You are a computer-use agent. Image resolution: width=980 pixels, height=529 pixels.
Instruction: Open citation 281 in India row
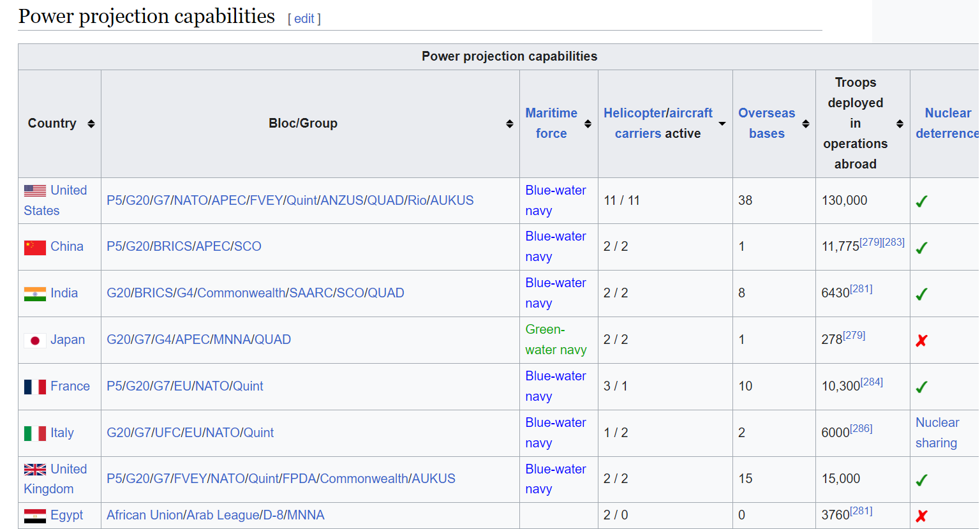(861, 288)
